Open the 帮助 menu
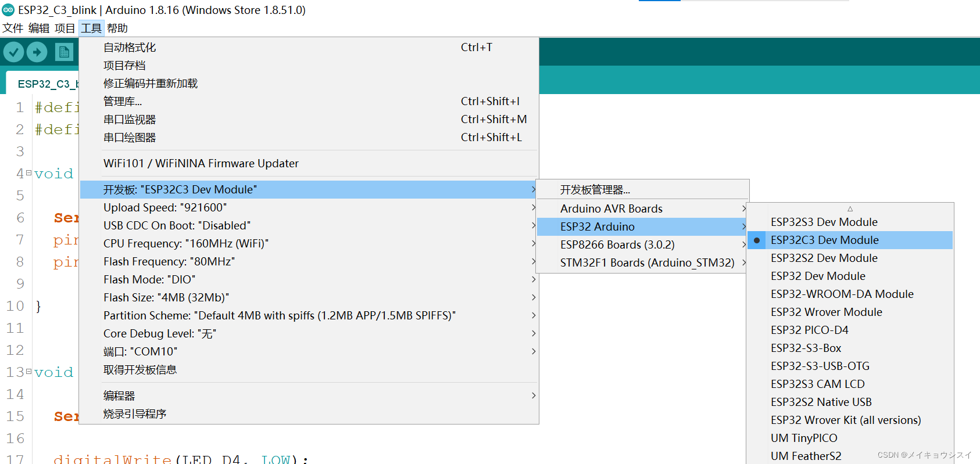Viewport: 980px width, 464px height. click(x=117, y=28)
